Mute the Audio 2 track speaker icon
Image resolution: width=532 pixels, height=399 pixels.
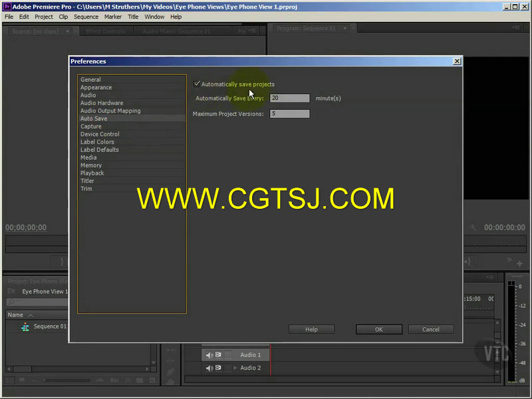click(209, 368)
